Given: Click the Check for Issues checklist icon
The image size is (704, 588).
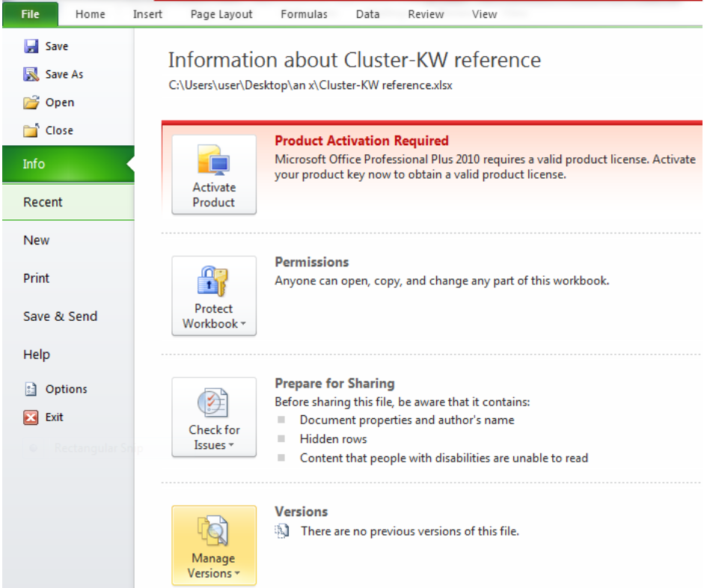Looking at the screenshot, I should pyautogui.click(x=212, y=402).
